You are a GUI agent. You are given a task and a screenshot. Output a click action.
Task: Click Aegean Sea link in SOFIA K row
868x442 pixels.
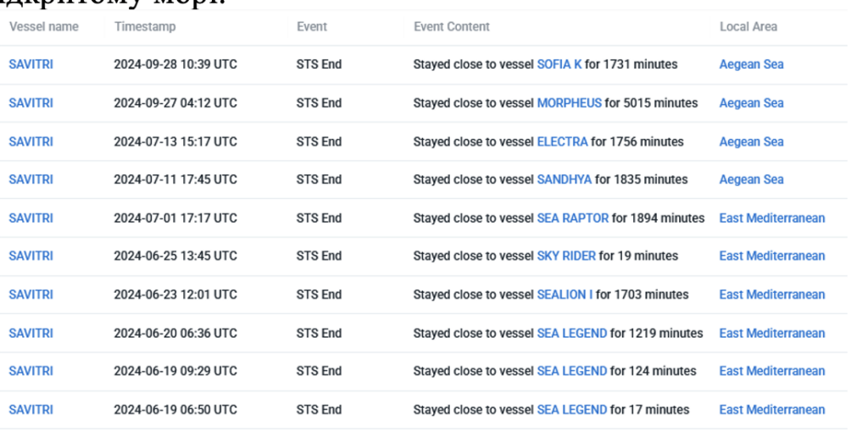click(751, 64)
